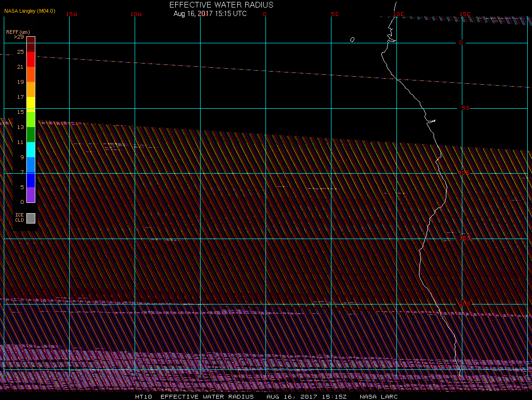The width and height of the screenshot is (532, 400).
Task: Click the 15E longitude label
Action: [465, 14]
